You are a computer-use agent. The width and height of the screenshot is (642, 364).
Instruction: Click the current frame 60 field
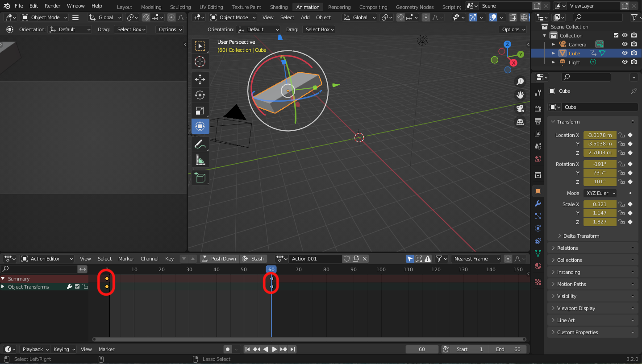(x=422, y=349)
